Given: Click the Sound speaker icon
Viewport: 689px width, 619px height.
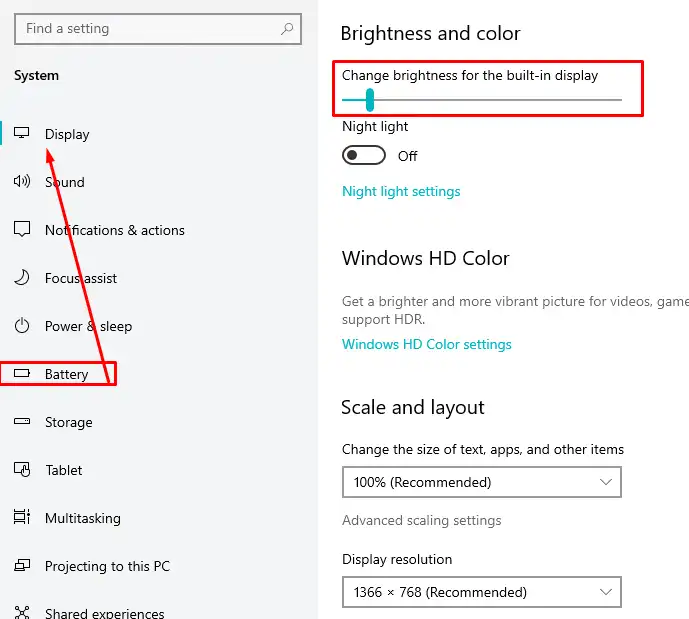Looking at the screenshot, I should tap(23, 182).
